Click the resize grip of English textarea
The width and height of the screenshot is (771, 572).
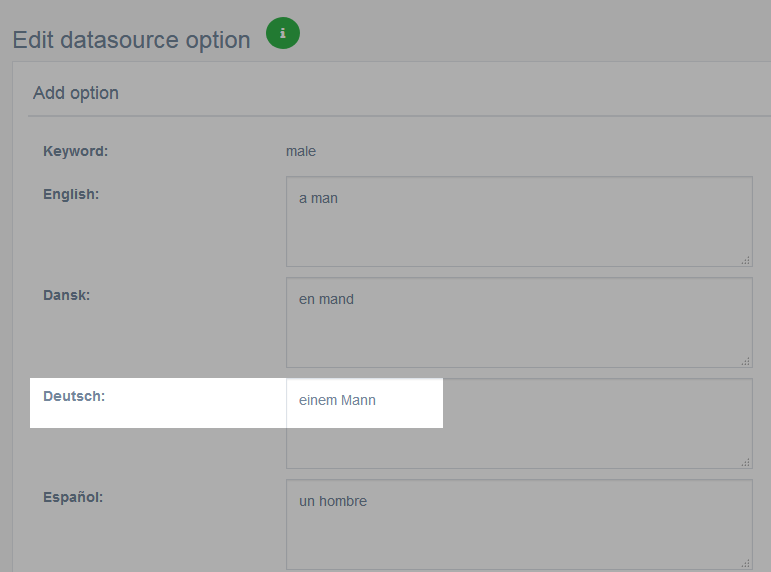745,260
